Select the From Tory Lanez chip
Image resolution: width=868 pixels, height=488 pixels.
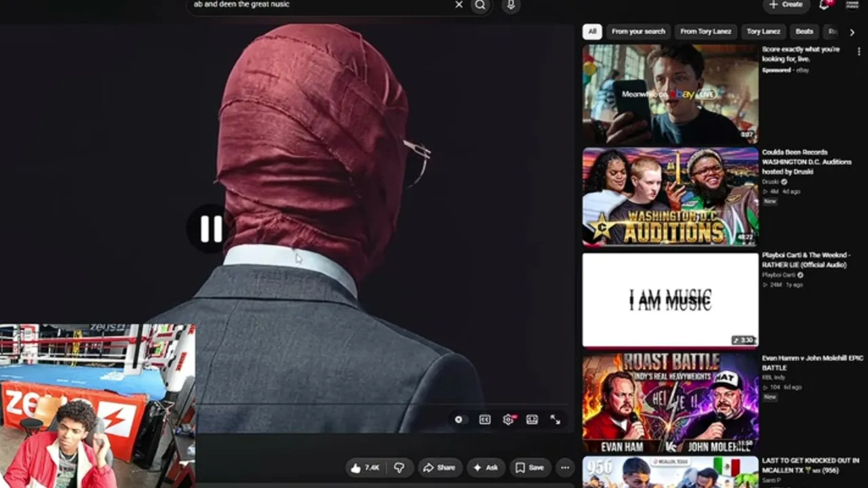click(x=706, y=31)
